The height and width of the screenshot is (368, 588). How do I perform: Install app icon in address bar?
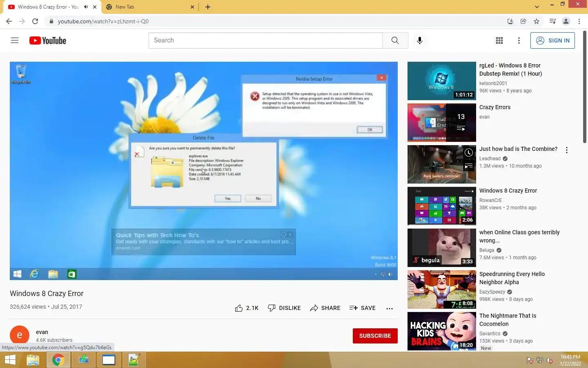tap(510, 21)
